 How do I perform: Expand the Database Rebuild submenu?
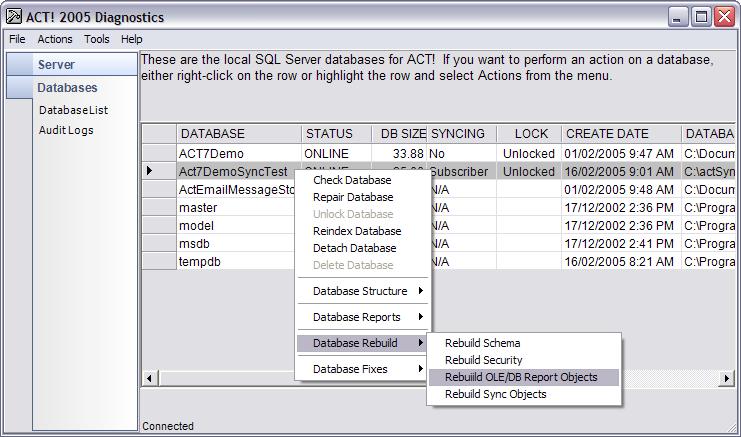click(363, 343)
